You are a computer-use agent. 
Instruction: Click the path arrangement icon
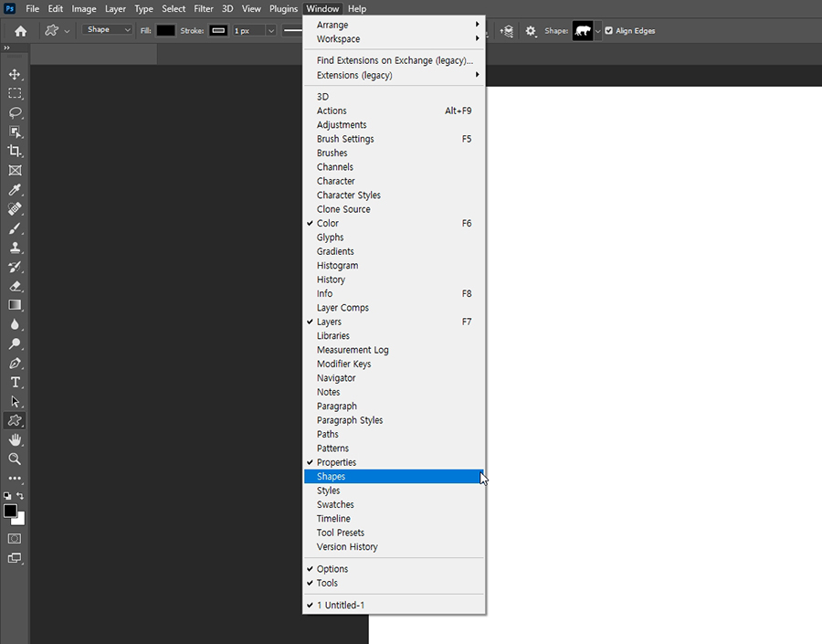[x=506, y=31]
